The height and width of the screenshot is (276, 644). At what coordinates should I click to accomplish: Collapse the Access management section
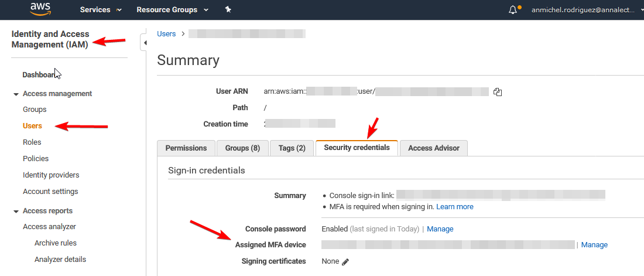tap(16, 94)
